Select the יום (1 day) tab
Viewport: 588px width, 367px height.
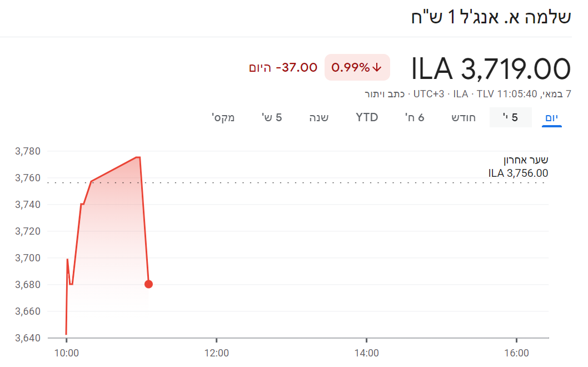point(552,117)
